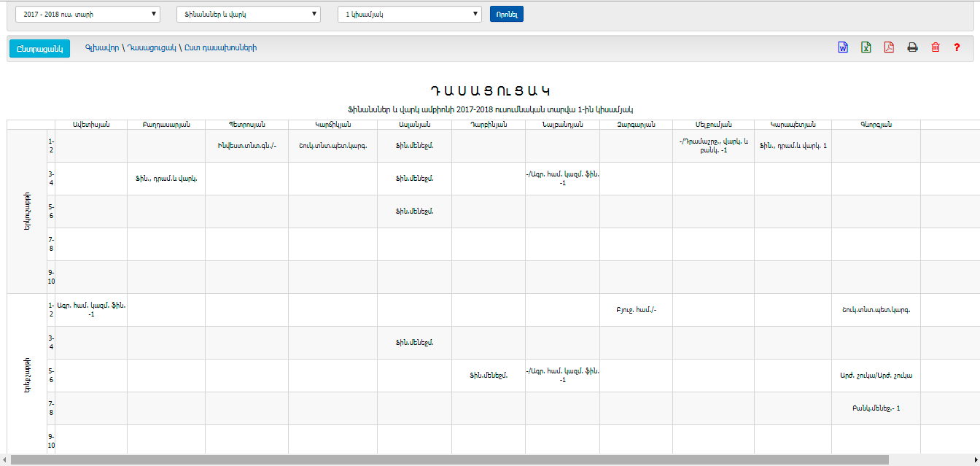
Task: Open the Դասացուցակ breadcrumb link
Action: [152, 48]
